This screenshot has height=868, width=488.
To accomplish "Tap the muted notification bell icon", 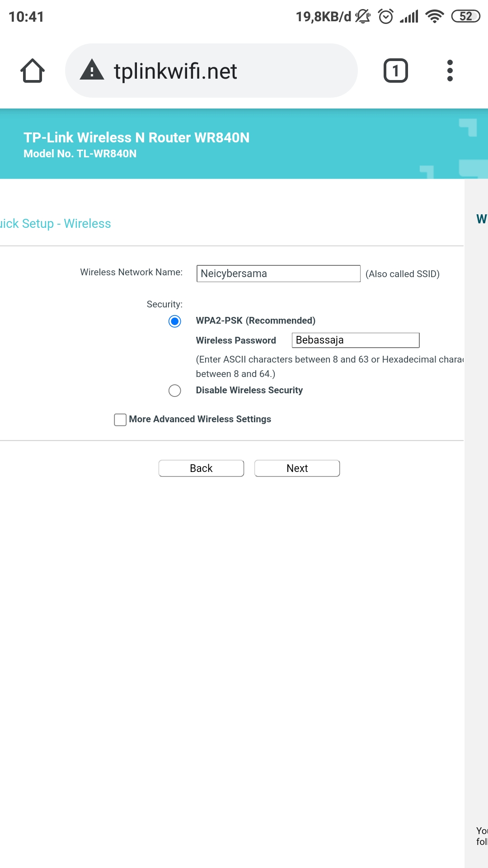I will coord(363,17).
